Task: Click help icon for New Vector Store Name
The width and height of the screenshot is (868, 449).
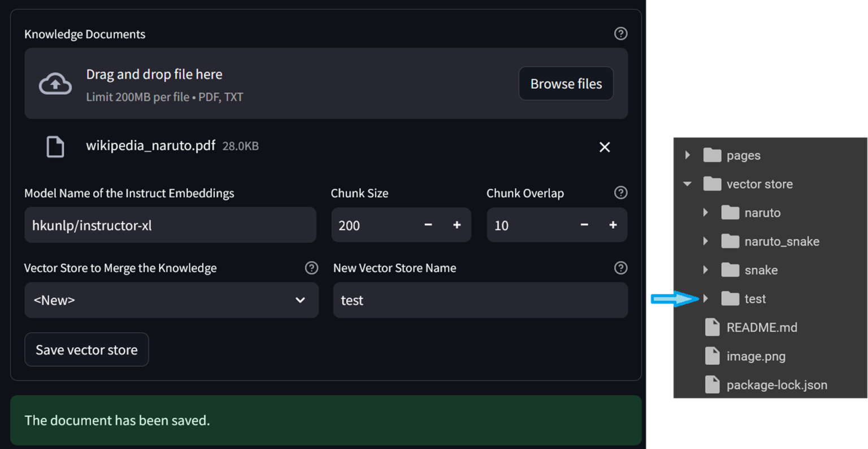Action: pyautogui.click(x=620, y=268)
